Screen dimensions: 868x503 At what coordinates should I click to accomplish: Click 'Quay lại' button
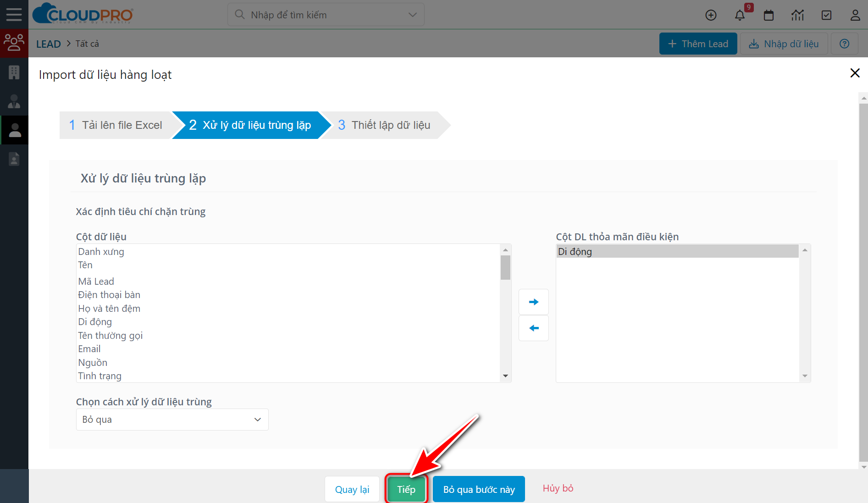[x=352, y=489]
